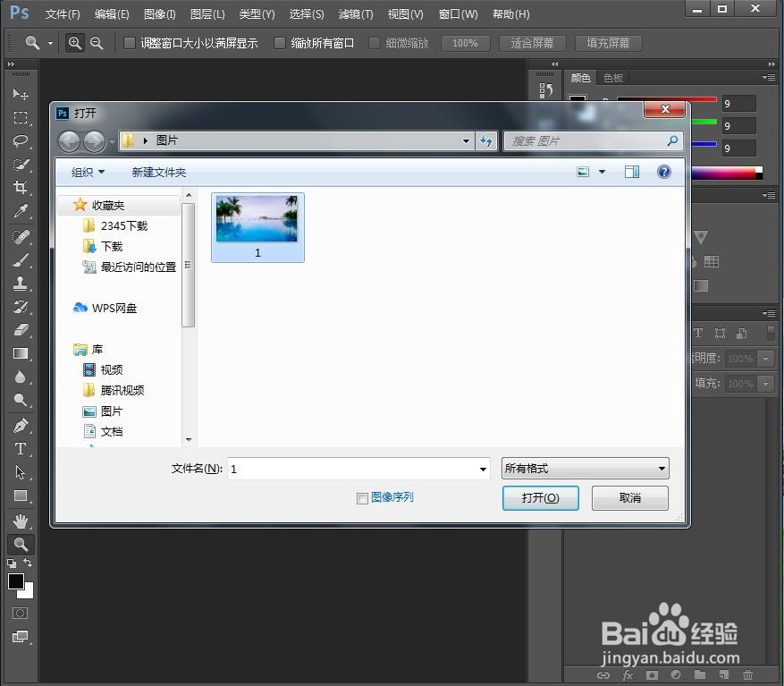The height and width of the screenshot is (686, 784).
Task: Select the History Brush tool
Action: (x=20, y=306)
